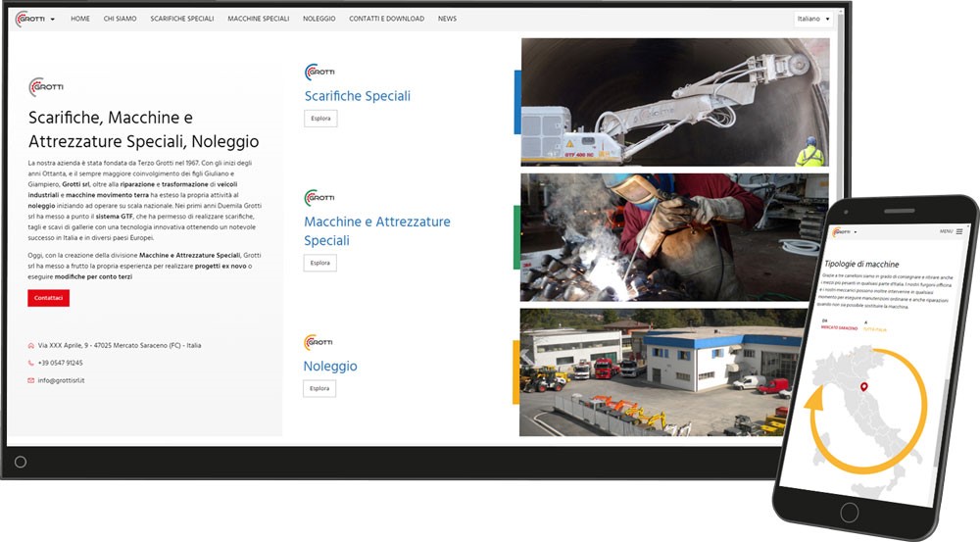
Task: Click the tunnel excavator machine image
Action: pyautogui.click(x=674, y=101)
